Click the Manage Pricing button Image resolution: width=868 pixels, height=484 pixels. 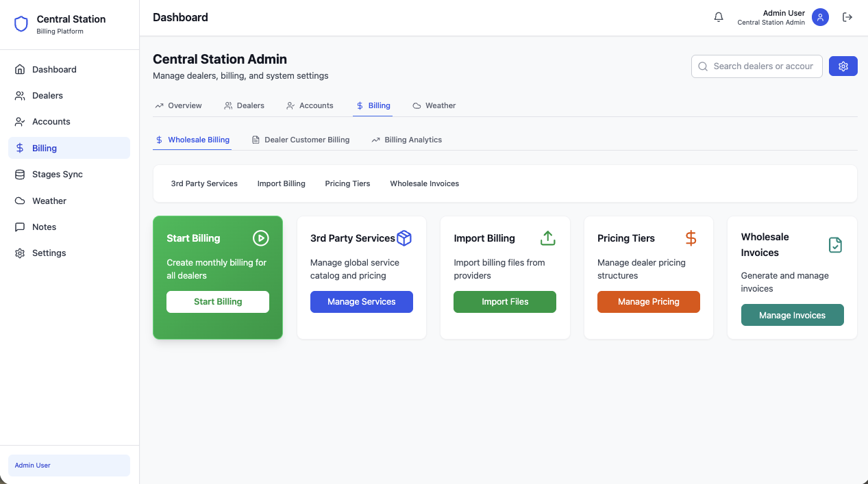click(649, 302)
